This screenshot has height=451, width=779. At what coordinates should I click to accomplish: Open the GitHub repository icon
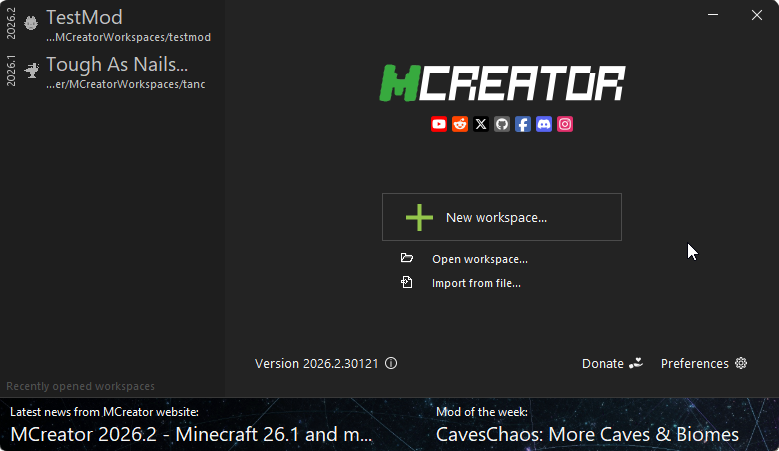coord(502,124)
